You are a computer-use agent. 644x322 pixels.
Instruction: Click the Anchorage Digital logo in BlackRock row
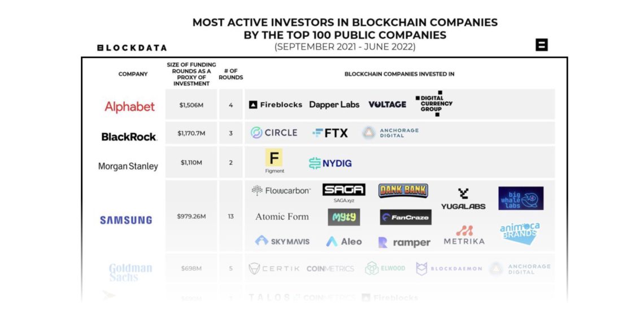click(390, 133)
